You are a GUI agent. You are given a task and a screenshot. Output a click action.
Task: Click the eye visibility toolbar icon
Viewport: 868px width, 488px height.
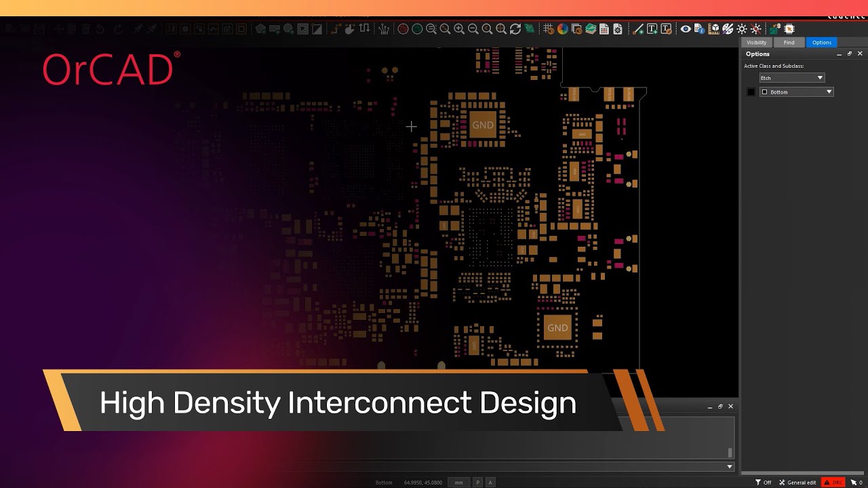click(x=686, y=29)
